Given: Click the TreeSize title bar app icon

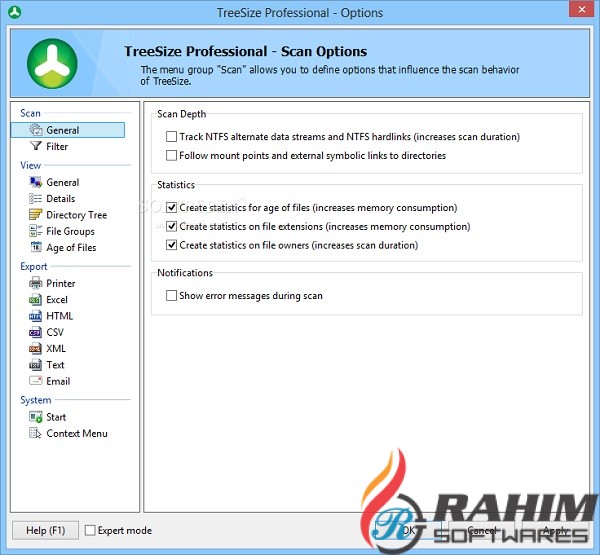Looking at the screenshot, I should (15, 13).
